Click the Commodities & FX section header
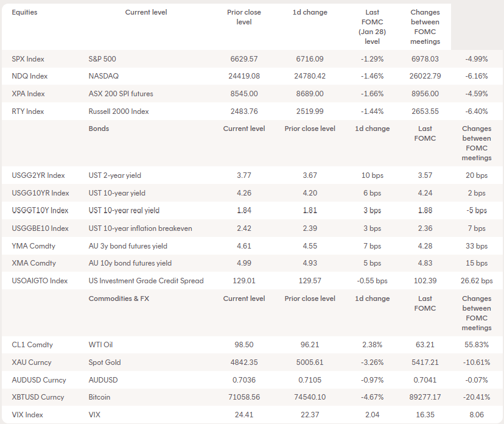This screenshot has height=424, width=504. point(119,299)
